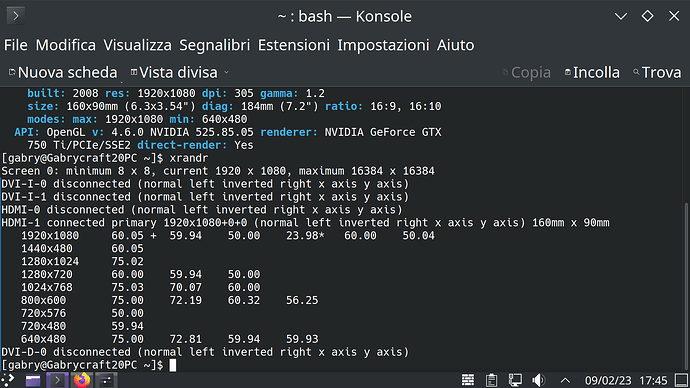Minimize the Konsole window
The image size is (690, 388).
[x=621, y=17]
